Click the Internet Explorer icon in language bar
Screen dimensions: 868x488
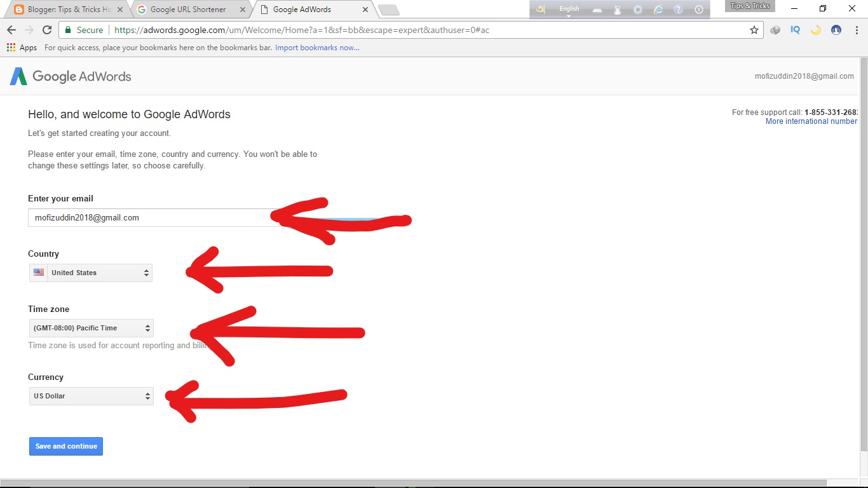coord(658,10)
